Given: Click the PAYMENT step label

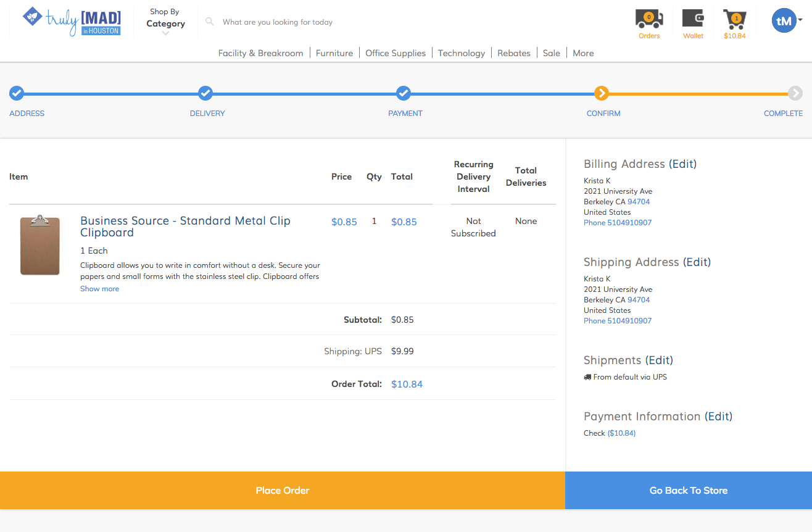Looking at the screenshot, I should (x=405, y=114).
